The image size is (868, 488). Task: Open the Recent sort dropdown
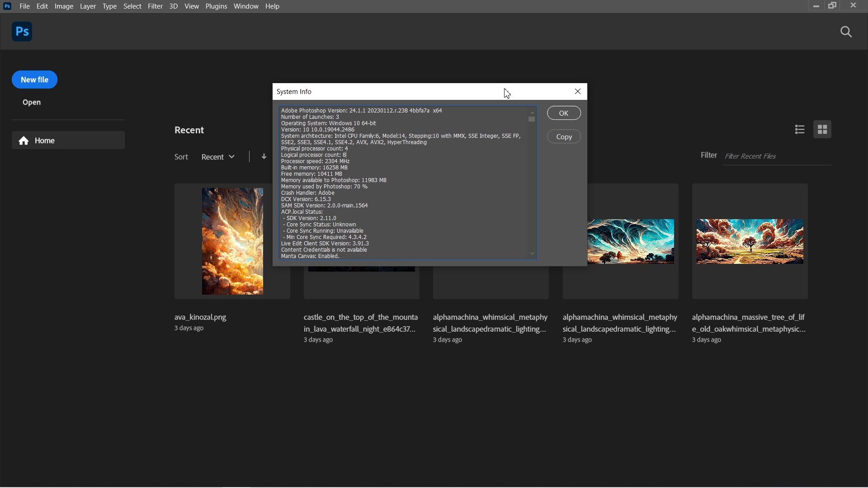point(218,157)
